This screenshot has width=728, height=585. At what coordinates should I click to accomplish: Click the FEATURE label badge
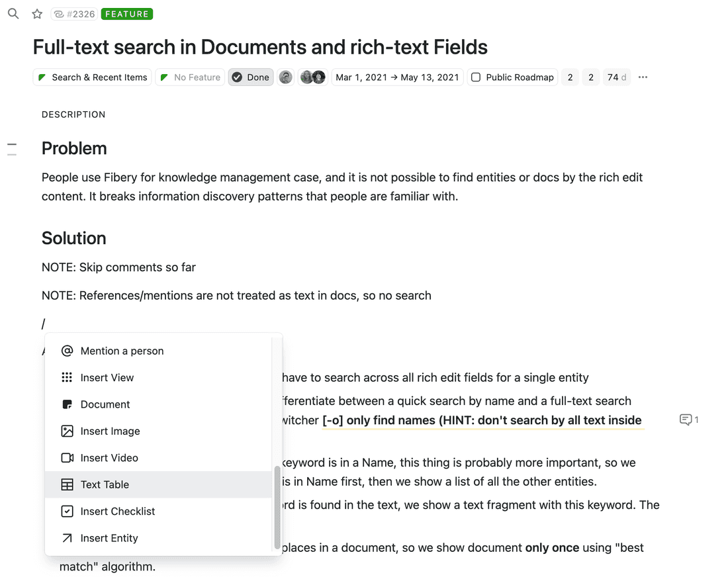pyautogui.click(x=126, y=13)
